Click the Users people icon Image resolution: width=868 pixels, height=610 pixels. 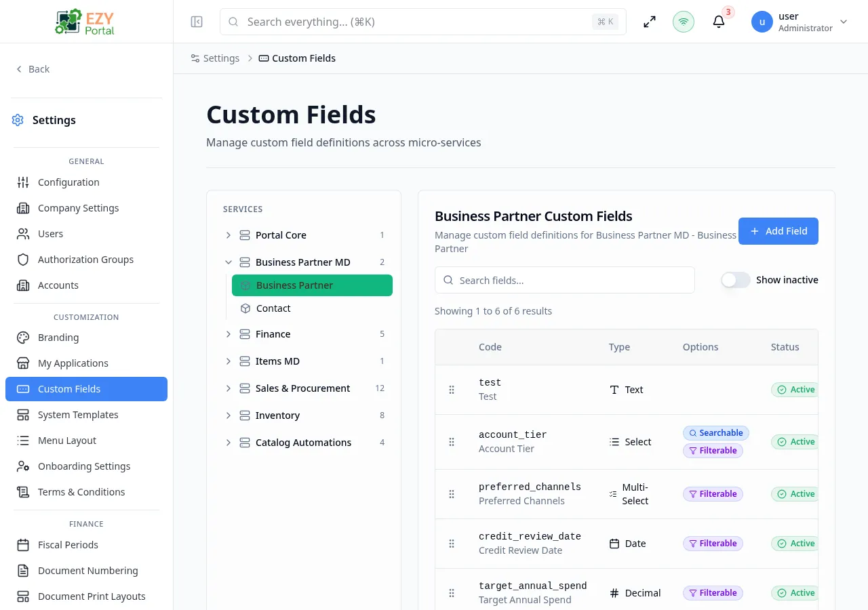click(x=23, y=234)
